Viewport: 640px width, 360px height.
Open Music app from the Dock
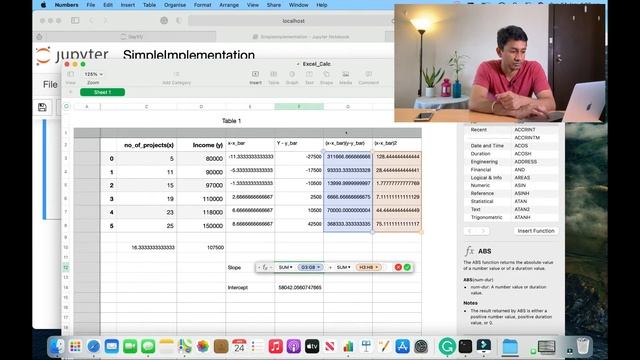[276, 347]
